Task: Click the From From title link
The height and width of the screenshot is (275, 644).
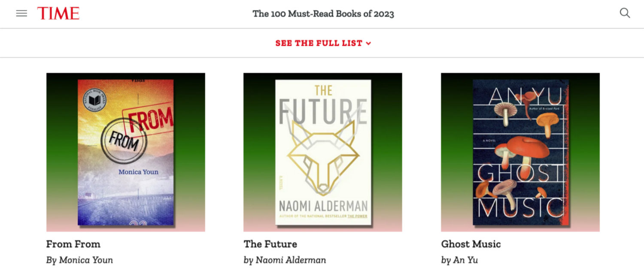Action: tap(73, 244)
